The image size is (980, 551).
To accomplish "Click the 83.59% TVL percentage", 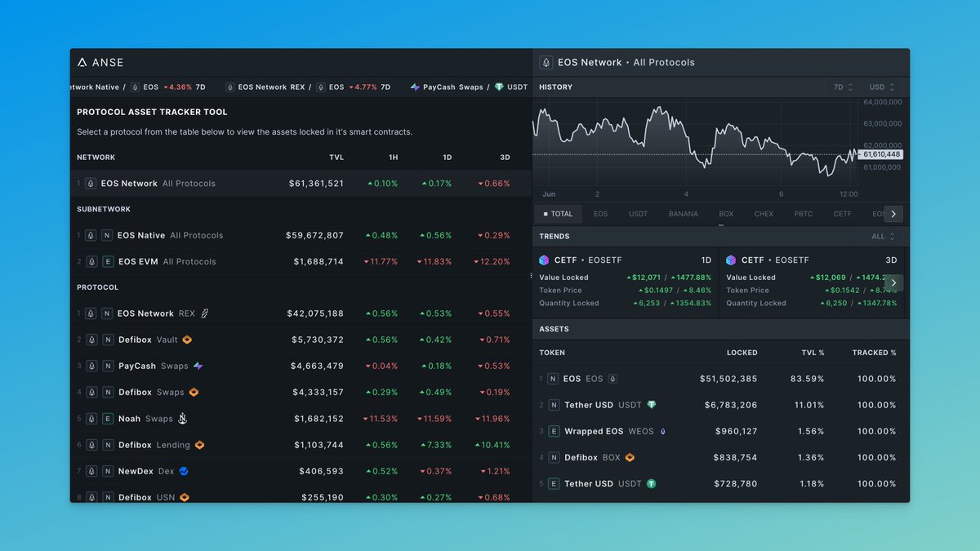I will 807,379.
